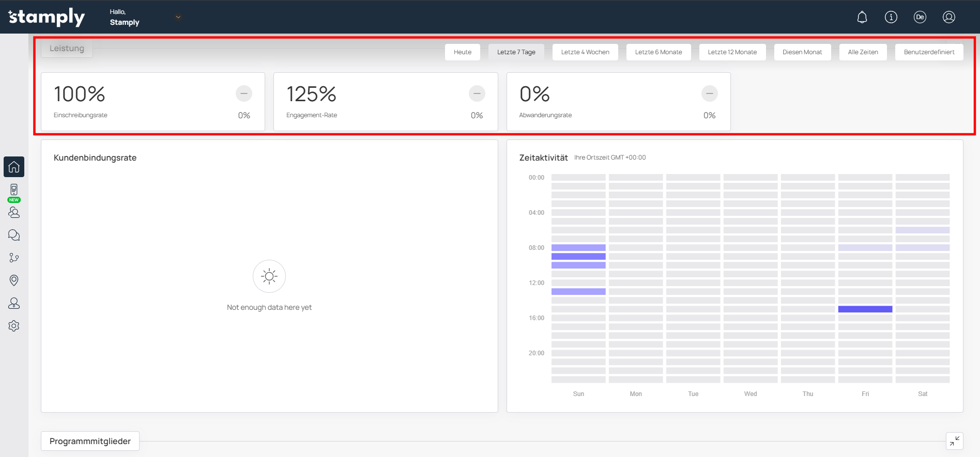Screen dimensions: 980x457
Task: Select the Heute time filter
Action: point(462,52)
